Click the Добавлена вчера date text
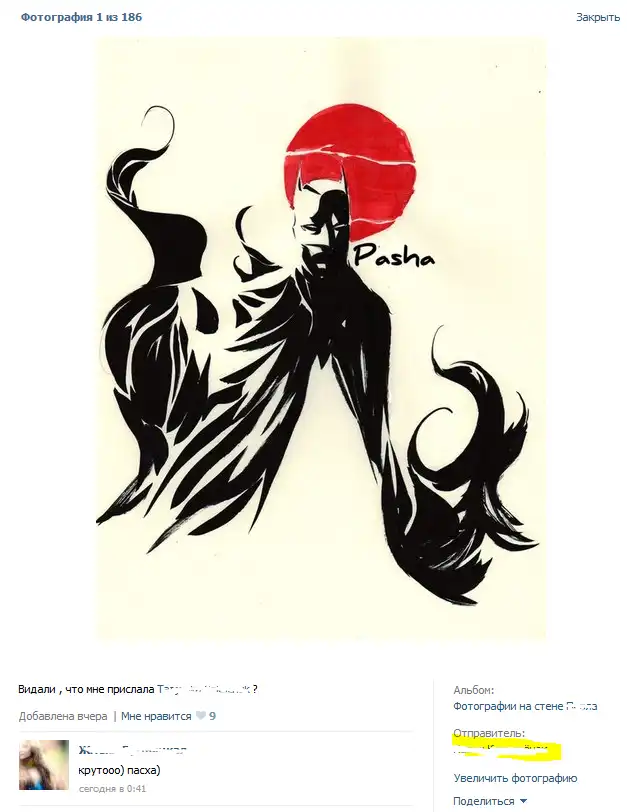The height and width of the screenshot is (812, 627). pos(63,716)
